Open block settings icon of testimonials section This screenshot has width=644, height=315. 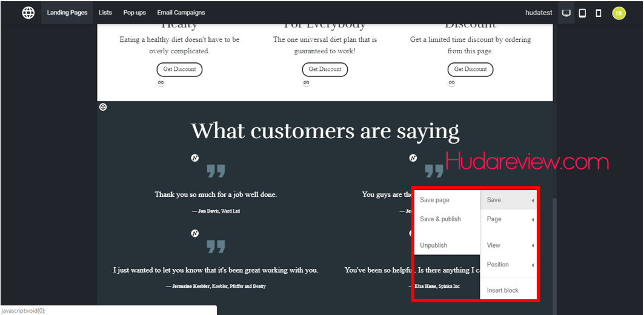click(103, 107)
